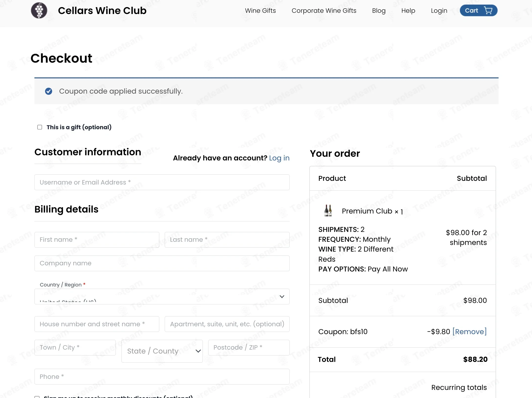Remove the bfs10 coupon
The width and height of the screenshot is (532, 398).
469,332
